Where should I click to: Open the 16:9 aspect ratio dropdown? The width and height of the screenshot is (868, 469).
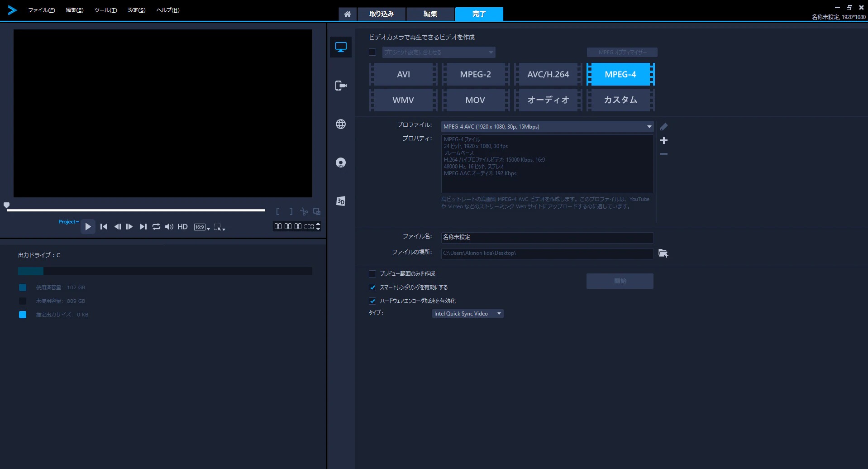click(201, 227)
